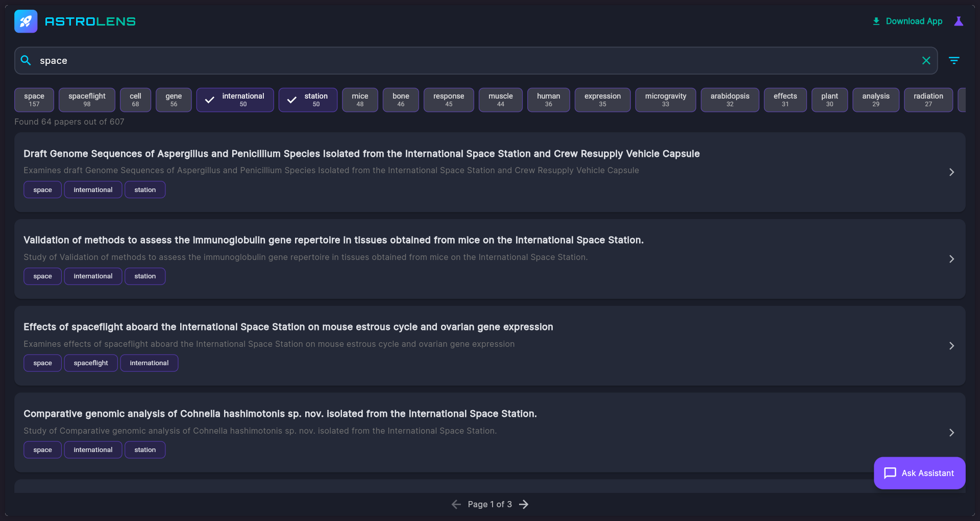
Task: Open the filter options icon
Action: (x=953, y=60)
